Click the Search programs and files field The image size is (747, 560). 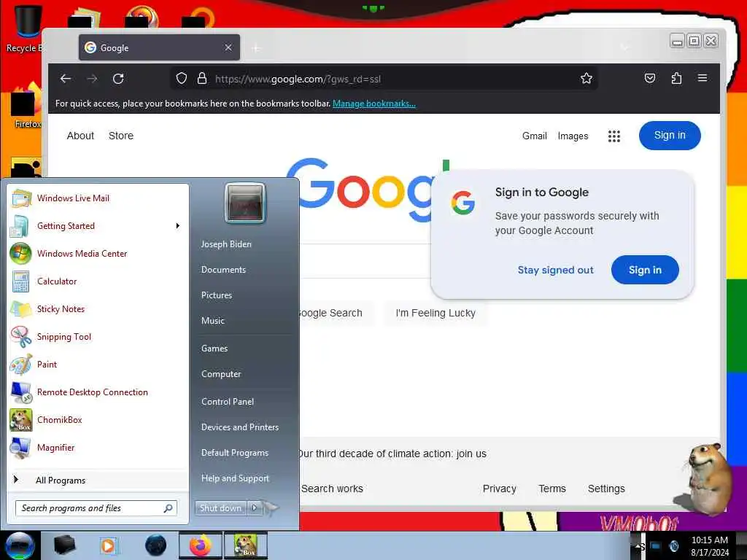[x=96, y=508]
